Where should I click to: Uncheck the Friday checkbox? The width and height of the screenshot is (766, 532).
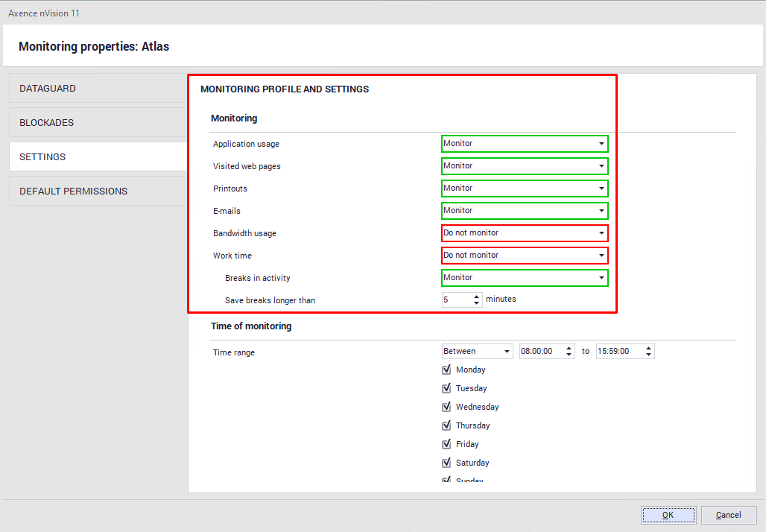click(447, 445)
